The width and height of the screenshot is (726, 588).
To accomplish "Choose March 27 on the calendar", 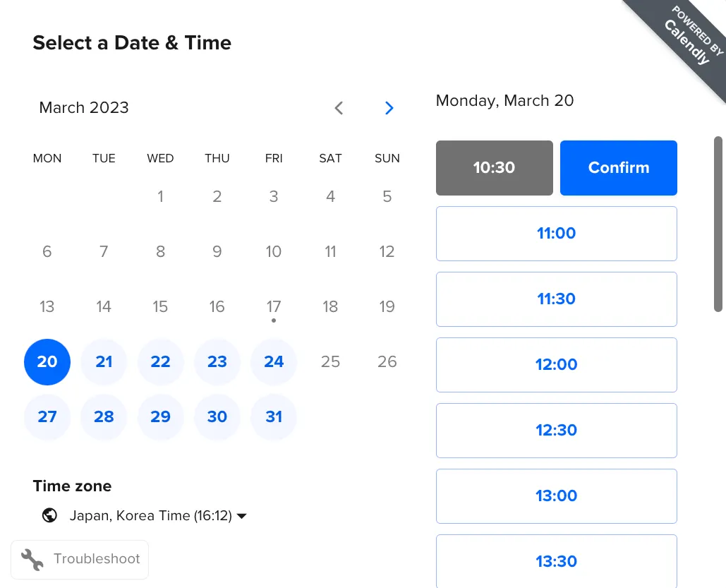I will [47, 417].
